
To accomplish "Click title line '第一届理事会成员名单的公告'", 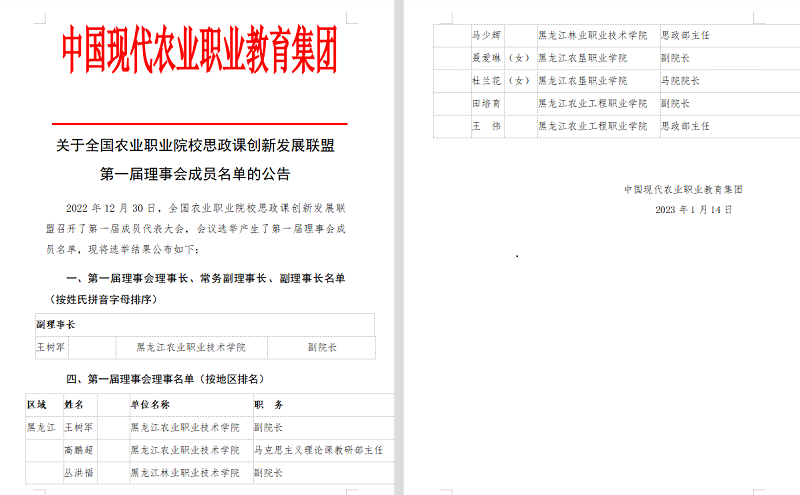I will [x=195, y=175].
